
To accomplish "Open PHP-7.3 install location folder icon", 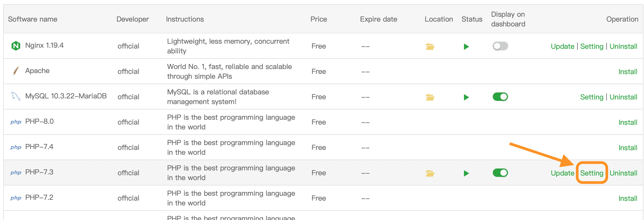I will pyautogui.click(x=430, y=173).
